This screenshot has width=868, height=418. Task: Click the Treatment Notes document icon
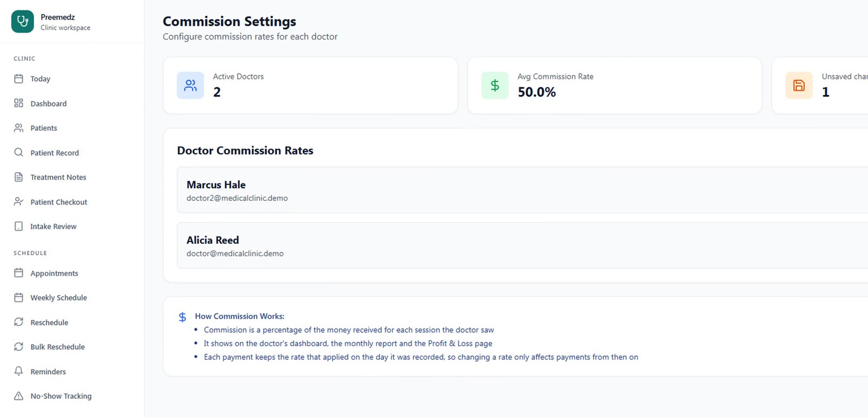coord(18,177)
